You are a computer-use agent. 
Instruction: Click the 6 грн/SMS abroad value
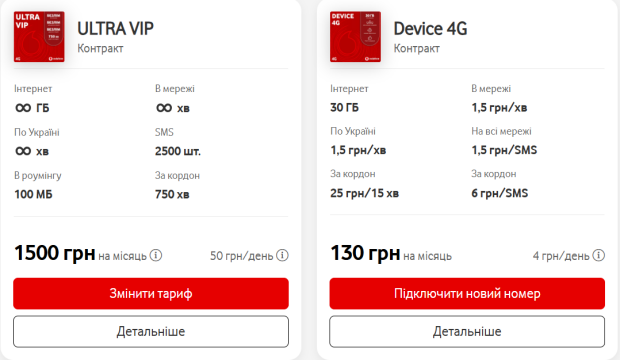(499, 193)
